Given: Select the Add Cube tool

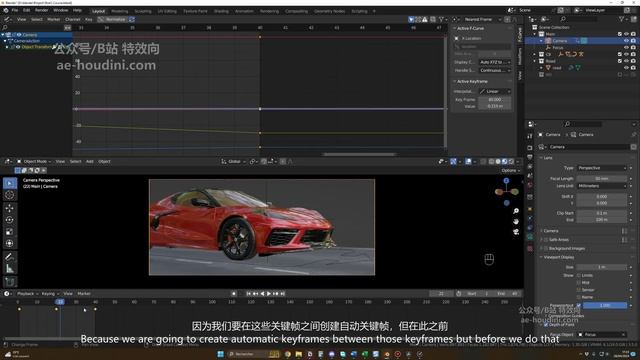Looking at the screenshot, I should tap(10, 282).
